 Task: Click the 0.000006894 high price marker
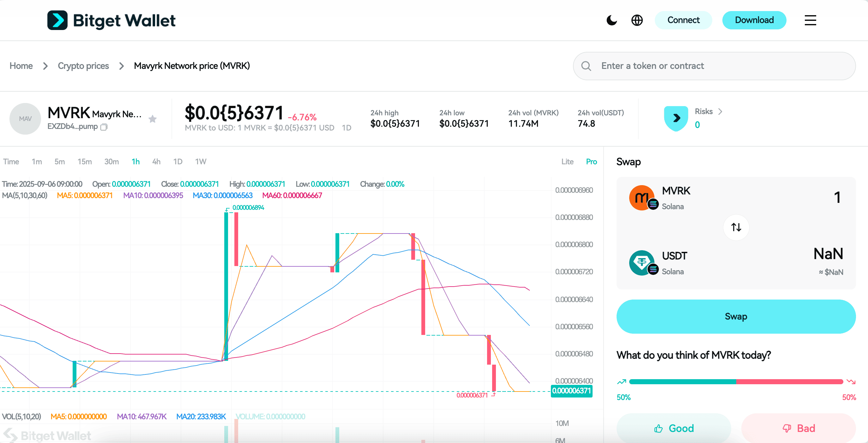[x=248, y=208]
